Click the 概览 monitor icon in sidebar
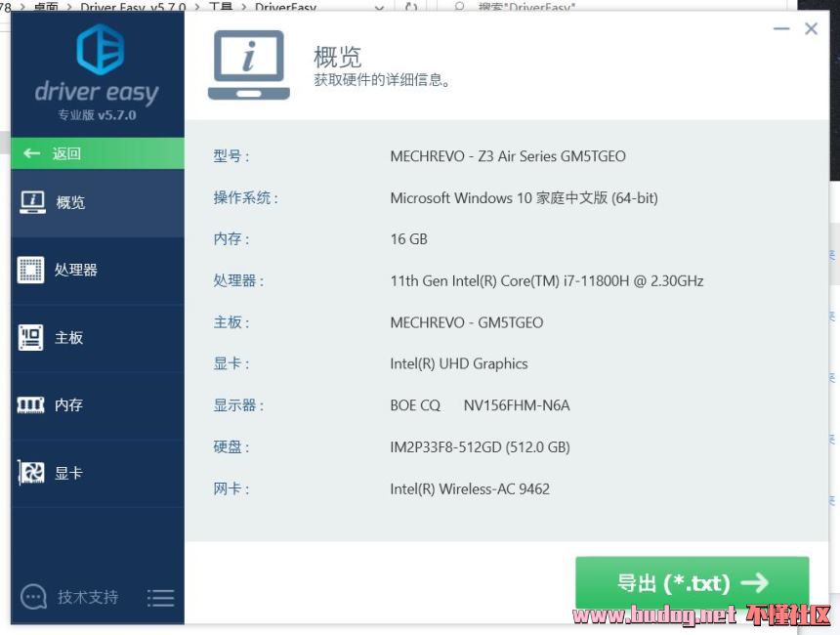Viewport: 840px width, 635px height. [32, 202]
